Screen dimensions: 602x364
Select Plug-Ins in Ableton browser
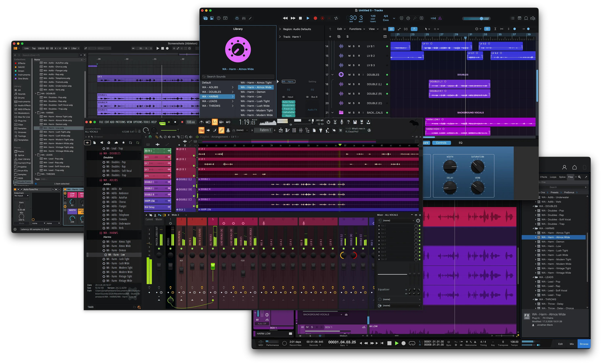pyautogui.click(x=22, y=121)
